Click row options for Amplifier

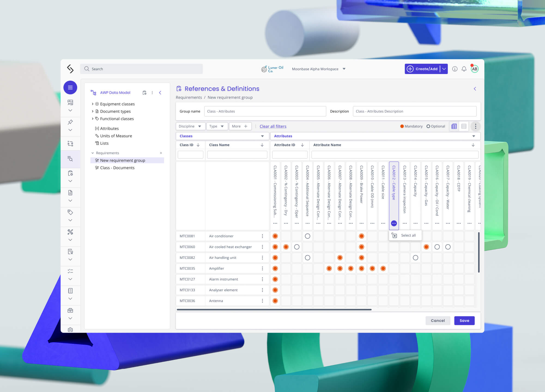(262, 268)
